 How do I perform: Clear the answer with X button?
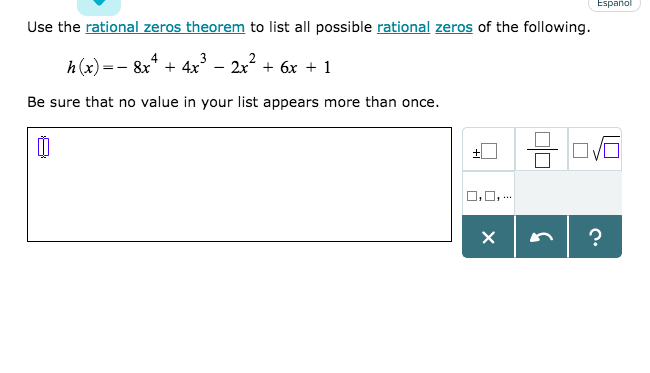(488, 237)
